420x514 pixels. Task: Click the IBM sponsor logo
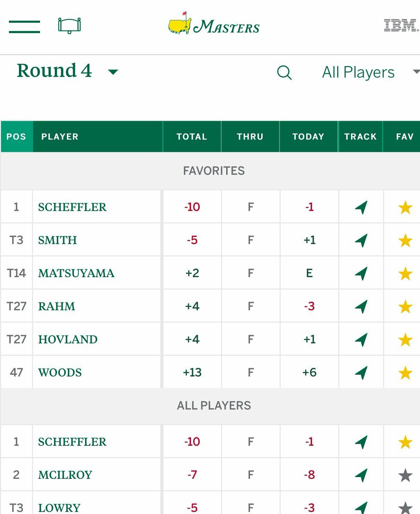pyautogui.click(x=401, y=26)
